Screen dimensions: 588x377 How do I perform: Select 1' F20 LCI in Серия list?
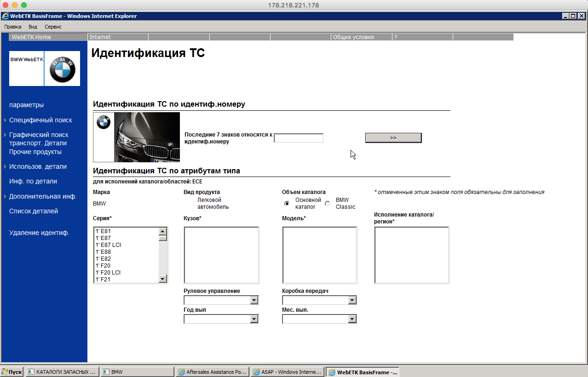tap(108, 272)
